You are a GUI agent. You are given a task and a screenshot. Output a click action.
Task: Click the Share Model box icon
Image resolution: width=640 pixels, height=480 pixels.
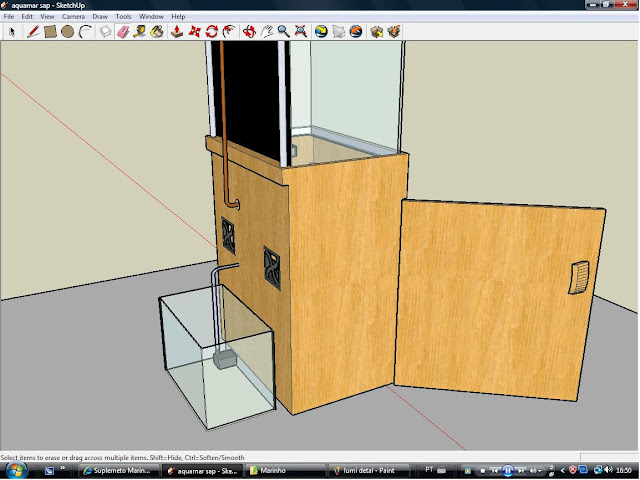[x=394, y=31]
